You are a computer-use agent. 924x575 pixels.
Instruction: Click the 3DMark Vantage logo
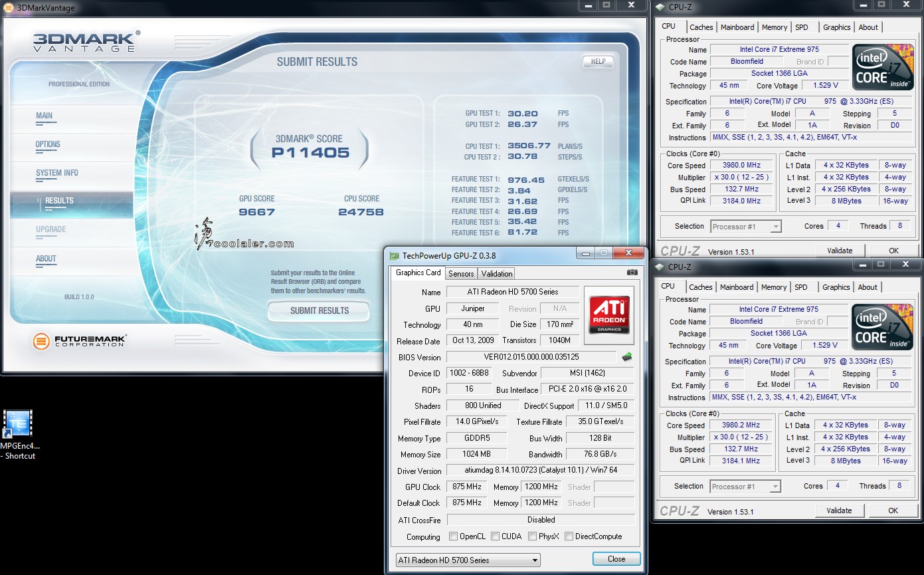click(86, 41)
